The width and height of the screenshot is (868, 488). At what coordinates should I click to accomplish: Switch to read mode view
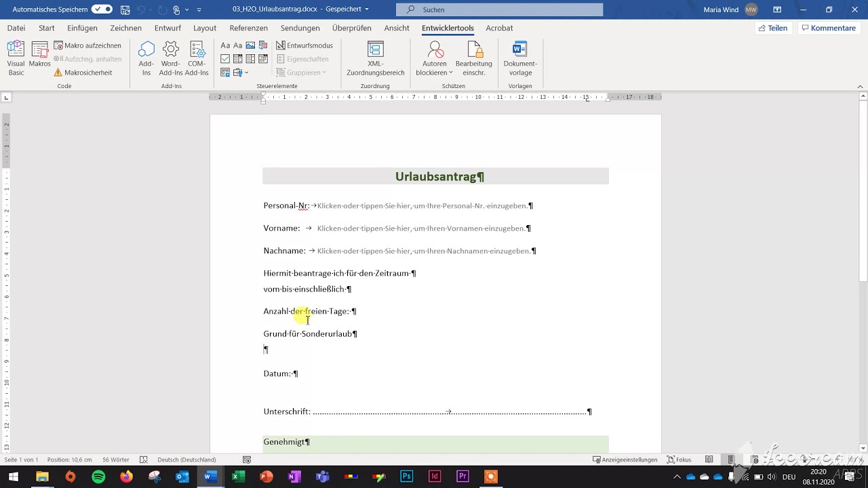coord(709,460)
